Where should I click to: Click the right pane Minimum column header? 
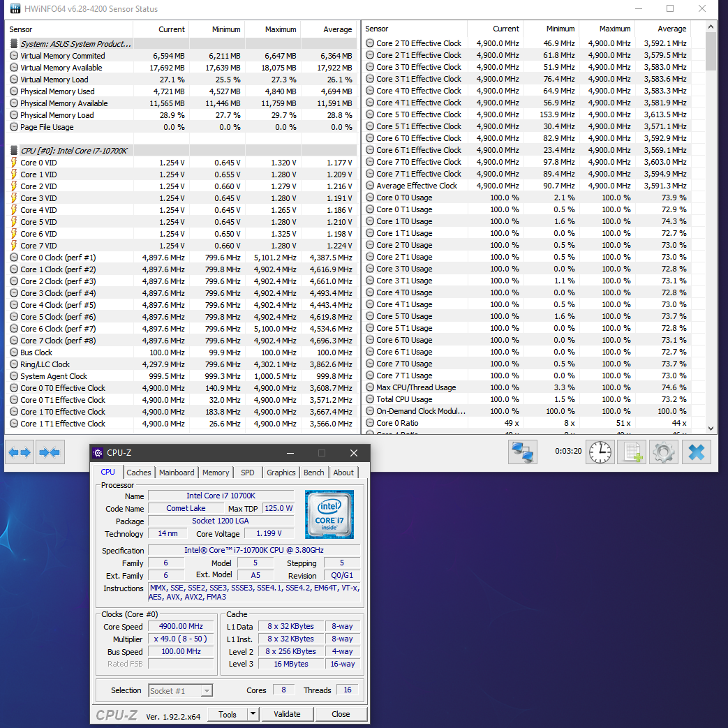(x=551, y=29)
